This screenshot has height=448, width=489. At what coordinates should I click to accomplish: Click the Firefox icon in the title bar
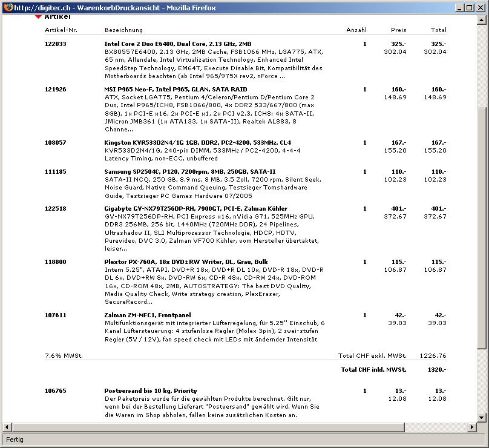(x=7, y=7)
